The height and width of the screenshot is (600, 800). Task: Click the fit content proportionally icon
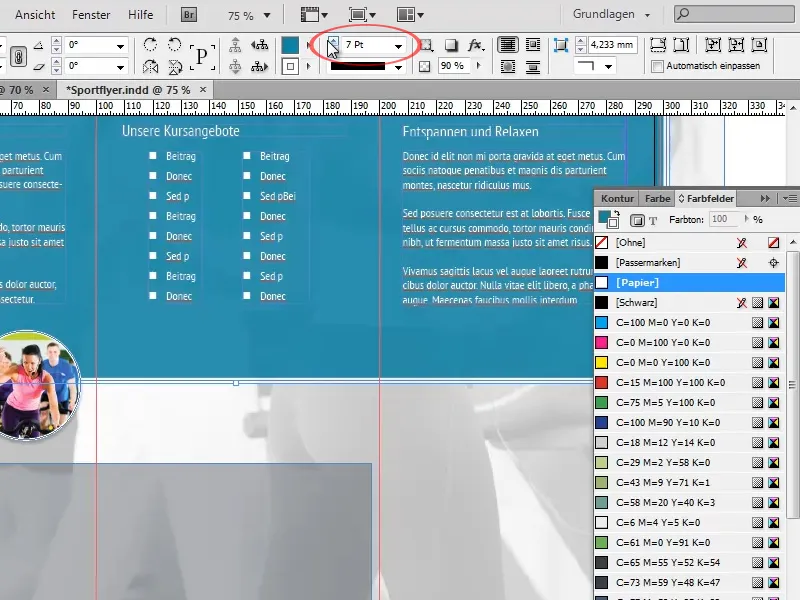click(x=681, y=45)
